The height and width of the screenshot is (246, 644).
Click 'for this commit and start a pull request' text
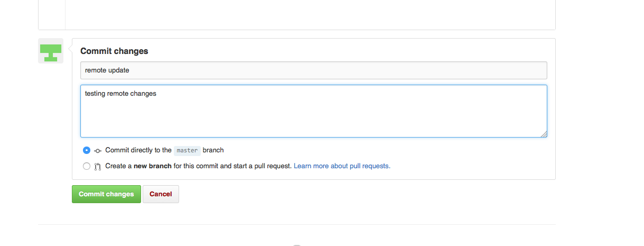click(x=232, y=166)
